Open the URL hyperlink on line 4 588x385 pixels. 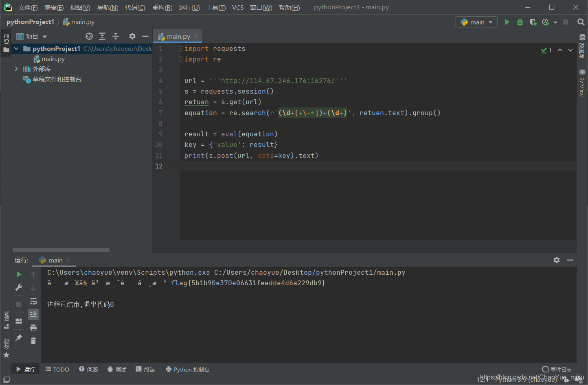tap(278, 81)
